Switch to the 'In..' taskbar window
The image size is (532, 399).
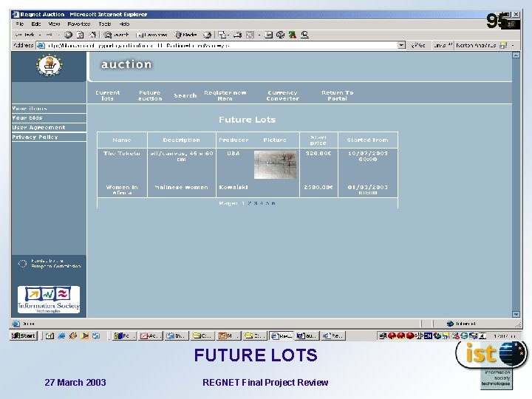pos(177,335)
